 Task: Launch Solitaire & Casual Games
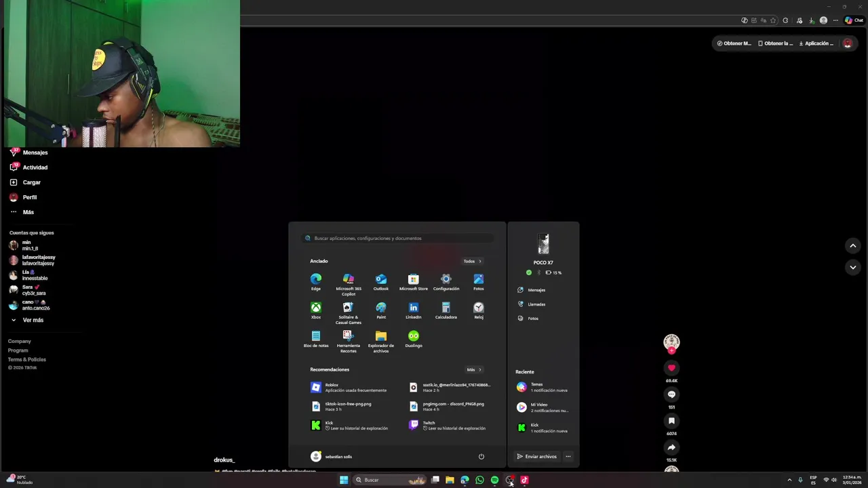(349, 313)
